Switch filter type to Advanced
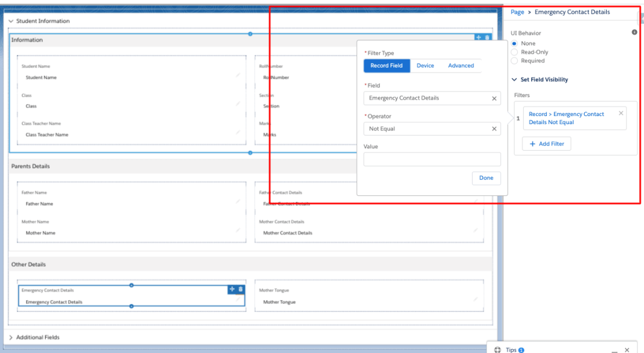This screenshot has width=644, height=353. (461, 66)
